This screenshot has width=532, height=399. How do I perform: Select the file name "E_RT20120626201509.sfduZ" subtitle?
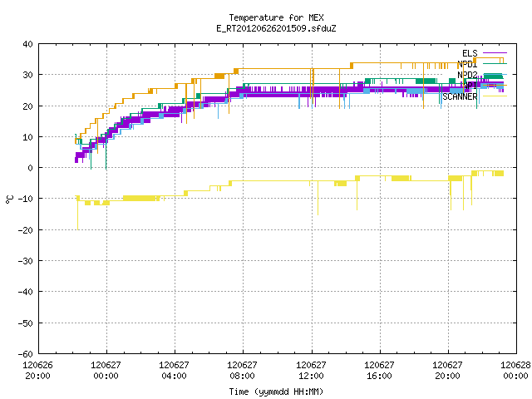click(276, 28)
